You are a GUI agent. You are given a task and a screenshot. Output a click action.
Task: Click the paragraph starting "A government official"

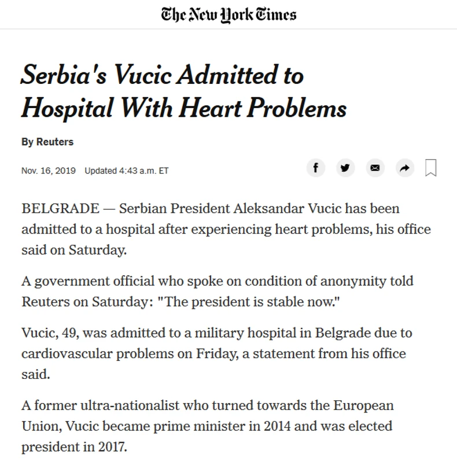217,291
